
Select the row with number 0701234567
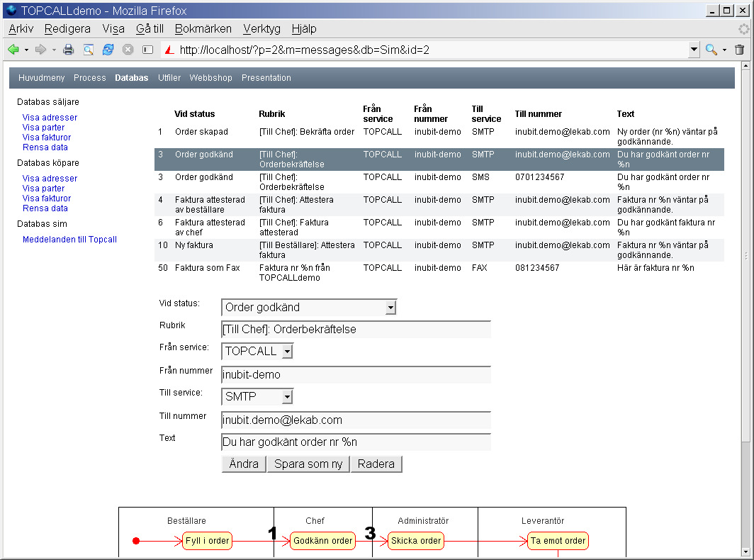coord(439,182)
